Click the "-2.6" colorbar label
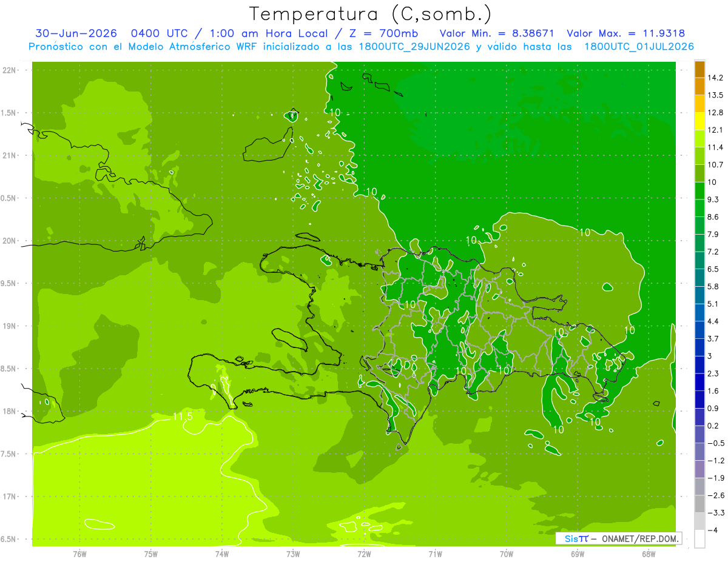 [x=716, y=495]
